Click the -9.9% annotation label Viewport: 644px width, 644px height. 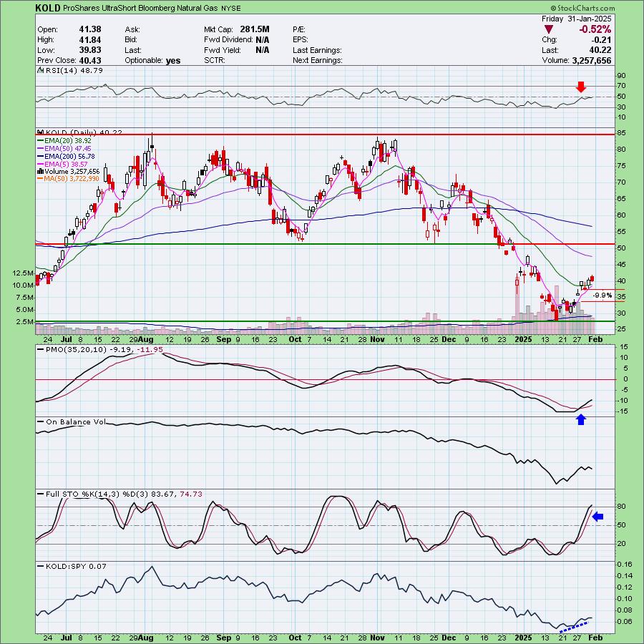(603, 296)
